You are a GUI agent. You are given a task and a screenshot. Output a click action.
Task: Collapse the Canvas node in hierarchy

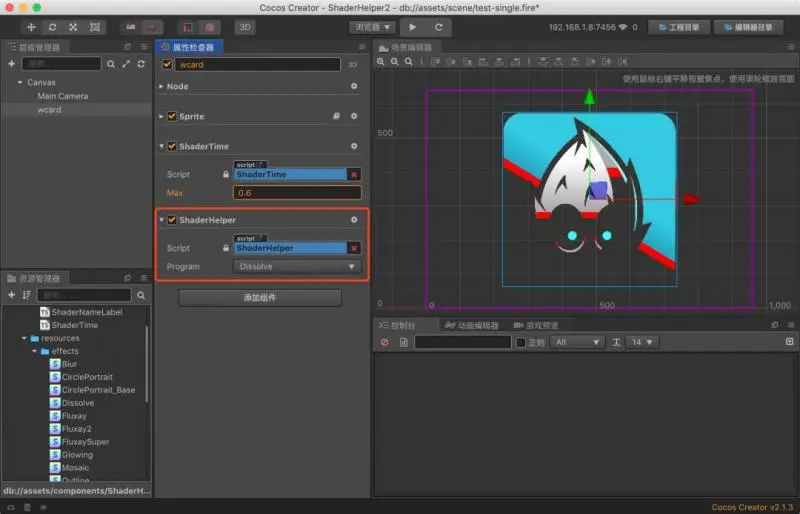pyautogui.click(x=20, y=82)
